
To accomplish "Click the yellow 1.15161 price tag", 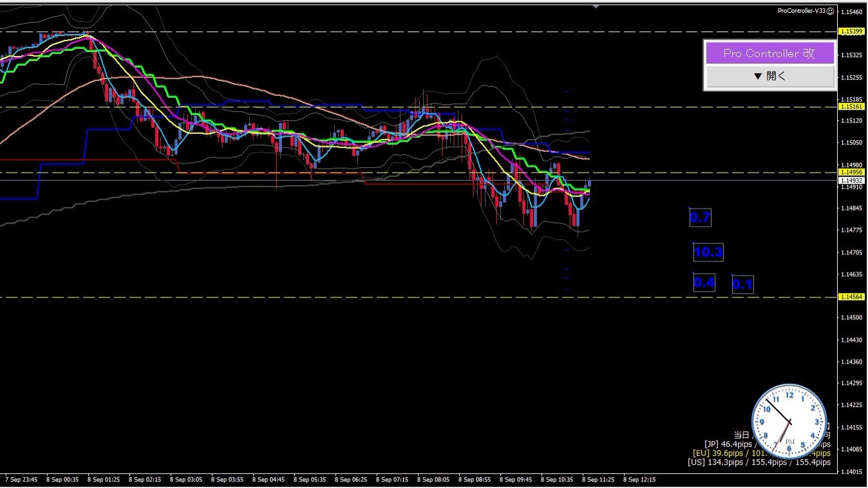I will 851,107.
